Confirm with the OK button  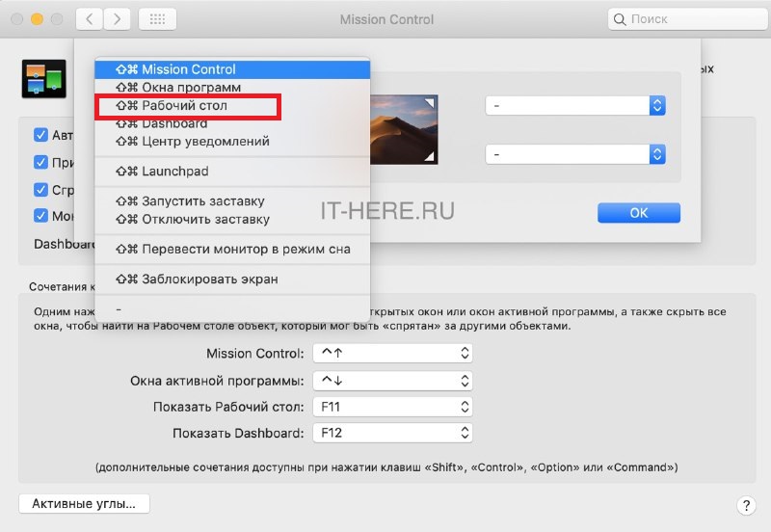(x=639, y=213)
